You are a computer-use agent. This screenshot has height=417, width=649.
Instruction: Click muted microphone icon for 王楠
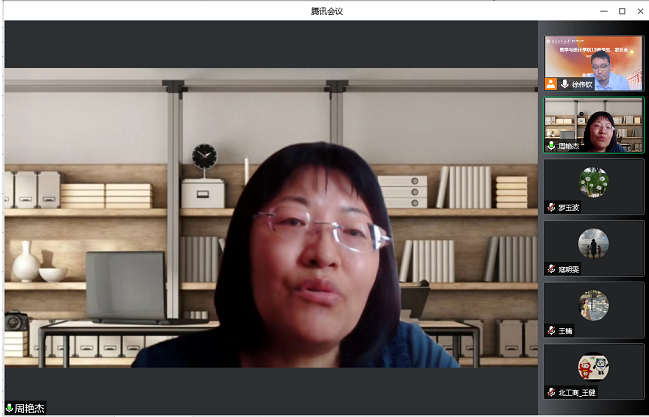click(551, 331)
